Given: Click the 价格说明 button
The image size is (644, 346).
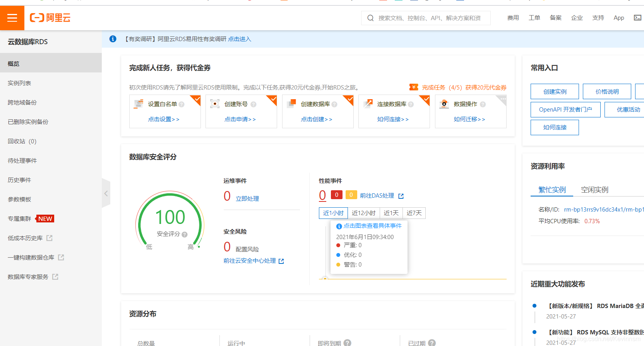Looking at the screenshot, I should (607, 91).
